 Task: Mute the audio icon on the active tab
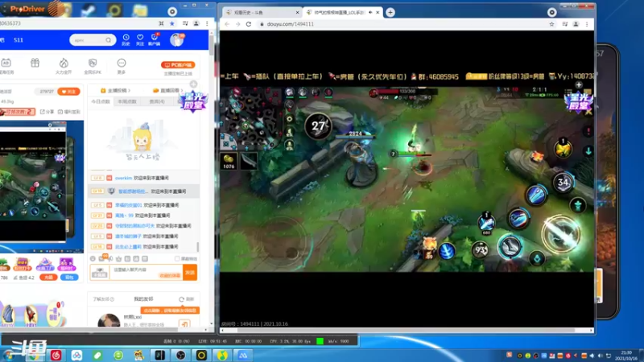coord(370,12)
